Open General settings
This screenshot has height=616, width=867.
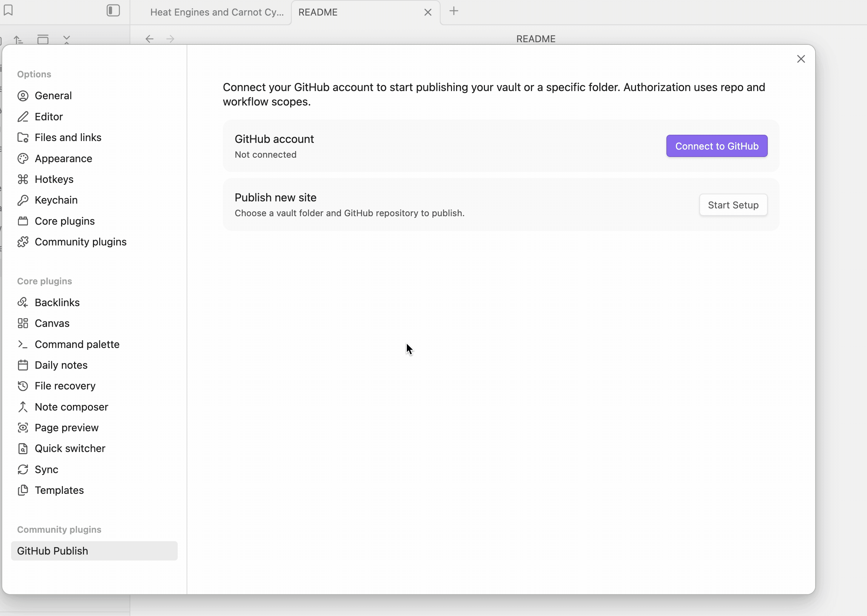pyautogui.click(x=94, y=96)
